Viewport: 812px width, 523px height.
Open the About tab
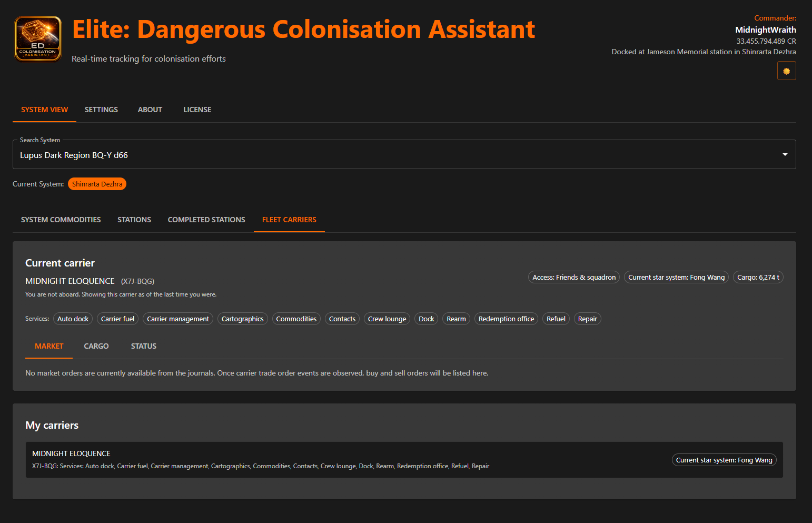150,110
